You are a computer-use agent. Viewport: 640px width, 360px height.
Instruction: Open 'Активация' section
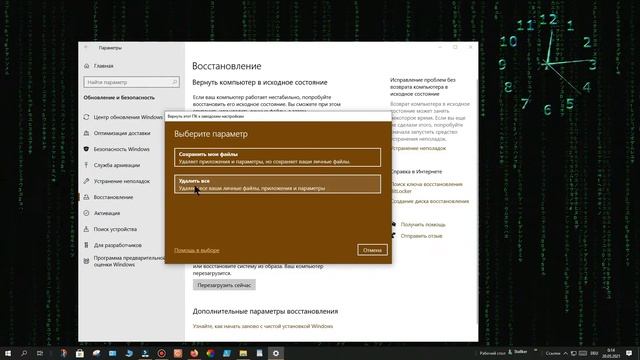tap(107, 213)
